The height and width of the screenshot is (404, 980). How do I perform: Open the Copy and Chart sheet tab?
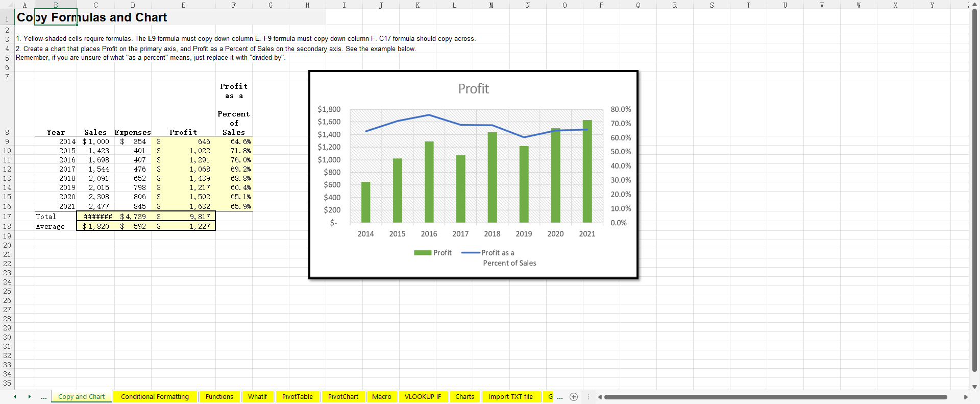pos(82,397)
